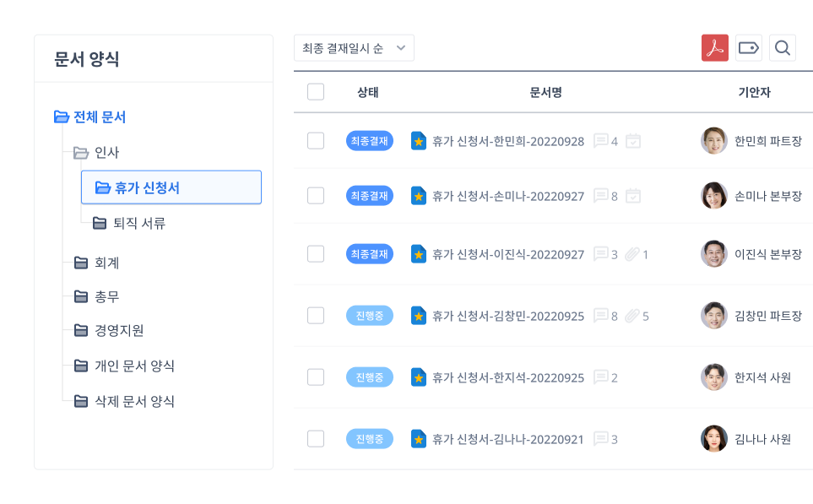Click comment icon on 한민희 document row
Screen dimensions: 813x504
click(x=601, y=141)
